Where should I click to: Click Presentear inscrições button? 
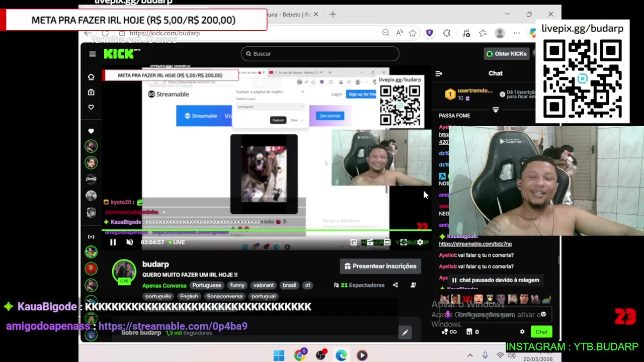coord(380,266)
